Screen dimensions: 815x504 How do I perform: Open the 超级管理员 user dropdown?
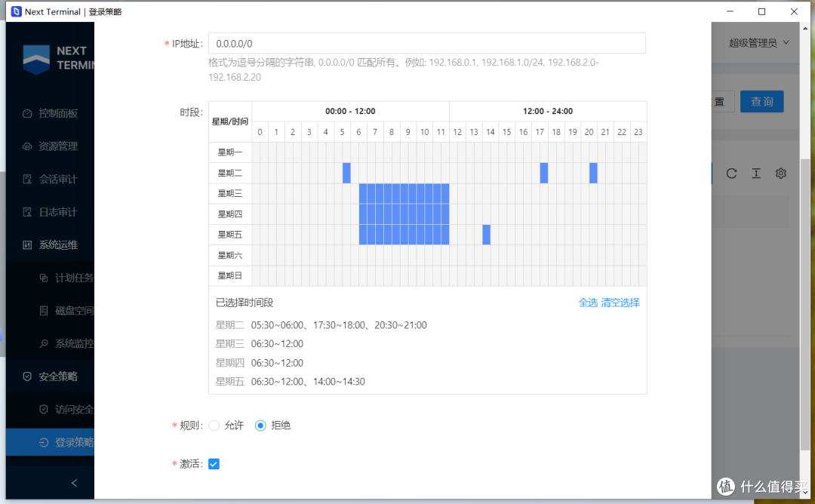click(x=758, y=43)
